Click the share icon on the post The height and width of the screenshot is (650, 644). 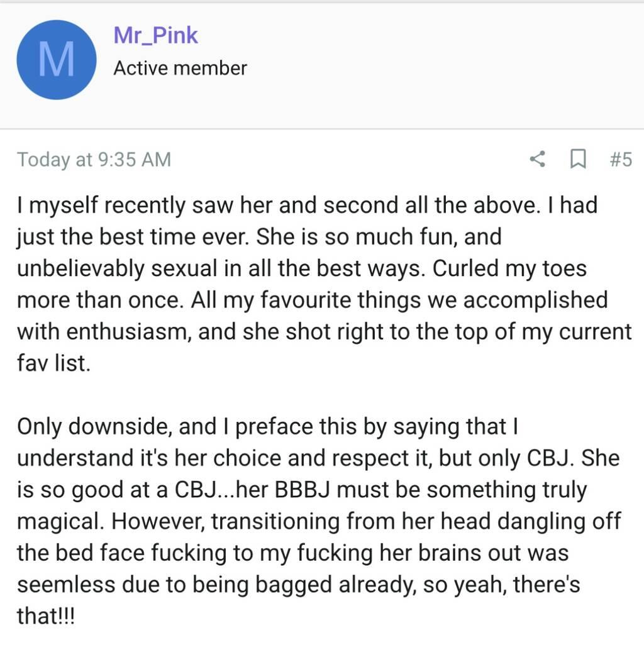pyautogui.click(x=538, y=159)
